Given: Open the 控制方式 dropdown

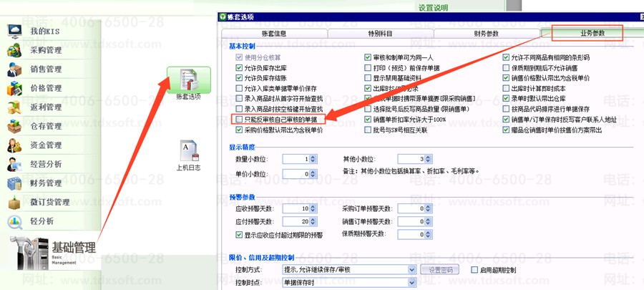Looking at the screenshot, I should click(x=412, y=270).
